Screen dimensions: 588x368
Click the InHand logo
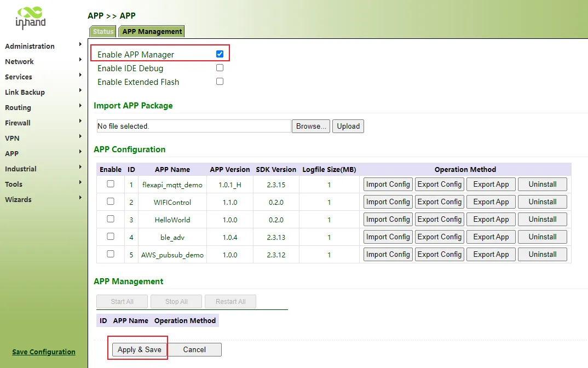pyautogui.click(x=31, y=18)
